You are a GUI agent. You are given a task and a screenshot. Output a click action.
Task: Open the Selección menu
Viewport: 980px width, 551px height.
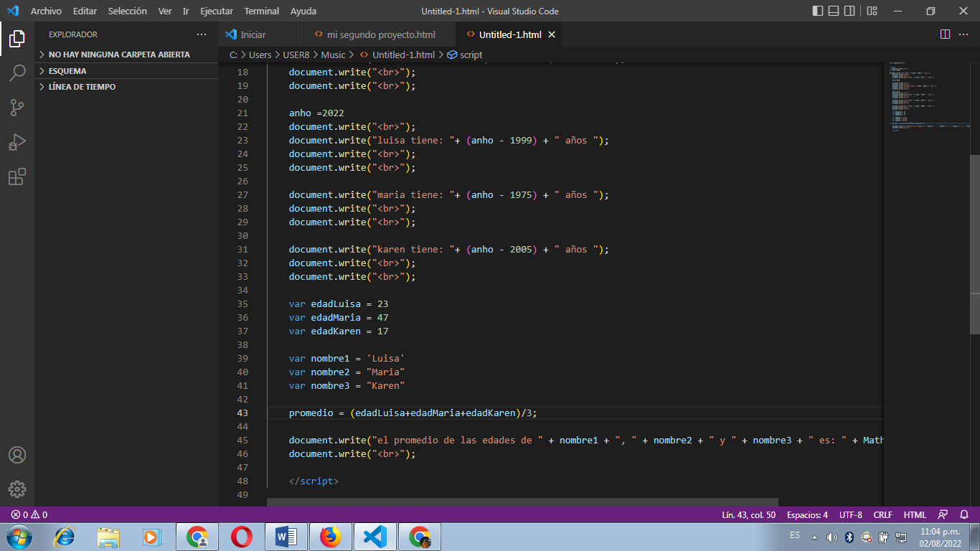click(x=128, y=11)
